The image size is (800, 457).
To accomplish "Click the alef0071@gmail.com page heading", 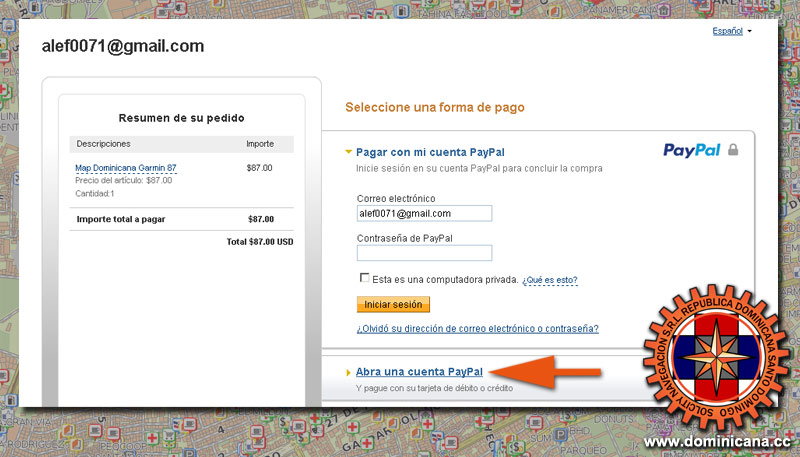I will (123, 46).
